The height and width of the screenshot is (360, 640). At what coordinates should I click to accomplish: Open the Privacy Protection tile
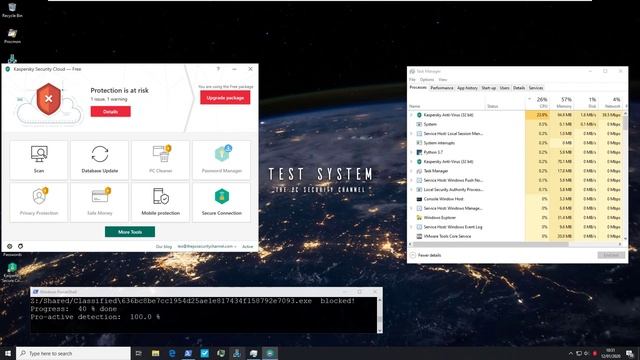(39, 202)
